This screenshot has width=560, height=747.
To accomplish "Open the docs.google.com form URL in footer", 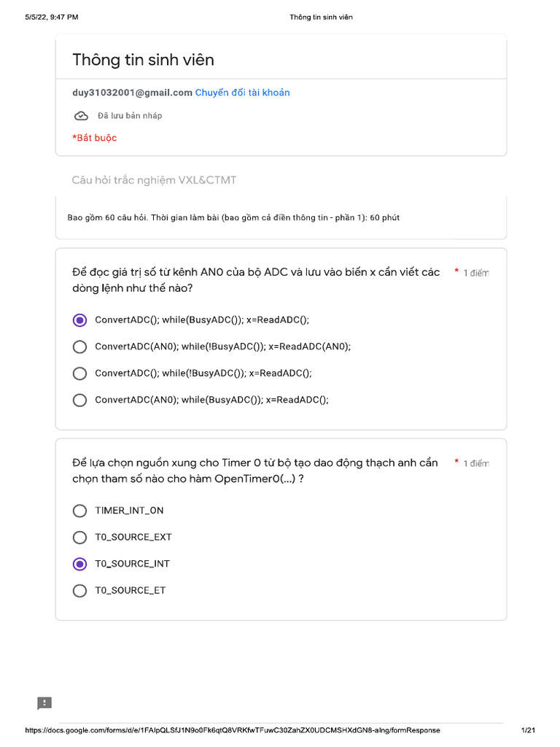I will click(x=233, y=730).
